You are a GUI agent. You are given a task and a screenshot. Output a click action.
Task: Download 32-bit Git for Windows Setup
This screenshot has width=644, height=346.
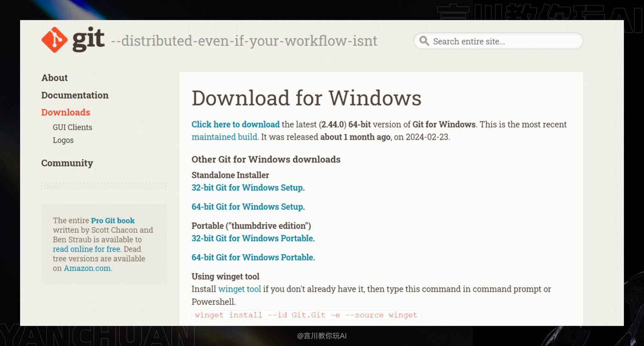point(248,187)
